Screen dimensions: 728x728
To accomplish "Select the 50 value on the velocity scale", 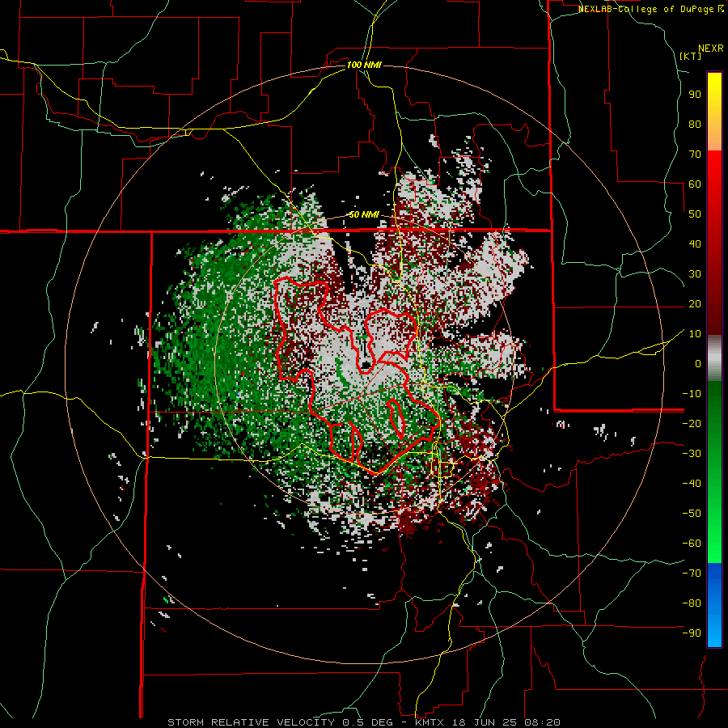I will point(695,214).
